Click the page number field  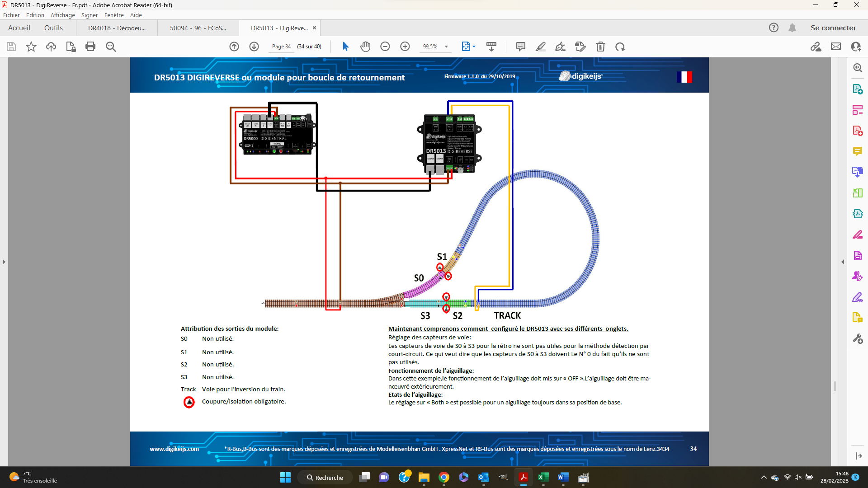point(281,47)
